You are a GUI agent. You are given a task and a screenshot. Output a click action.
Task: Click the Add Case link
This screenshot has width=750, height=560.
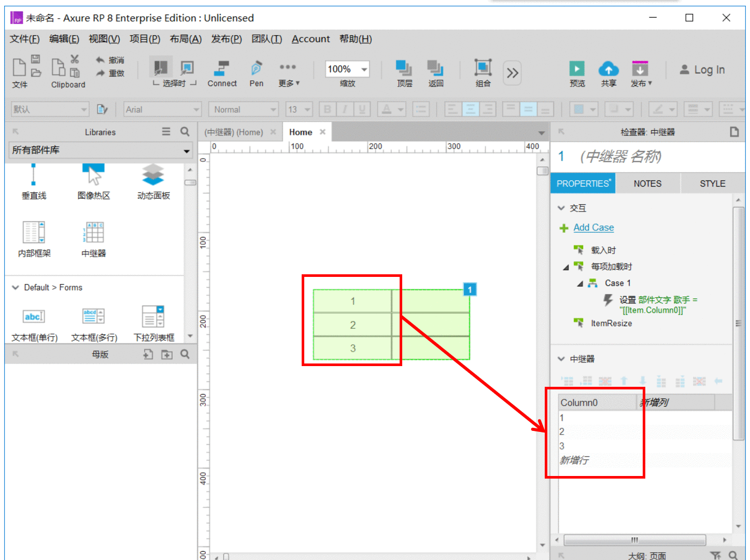593,227
